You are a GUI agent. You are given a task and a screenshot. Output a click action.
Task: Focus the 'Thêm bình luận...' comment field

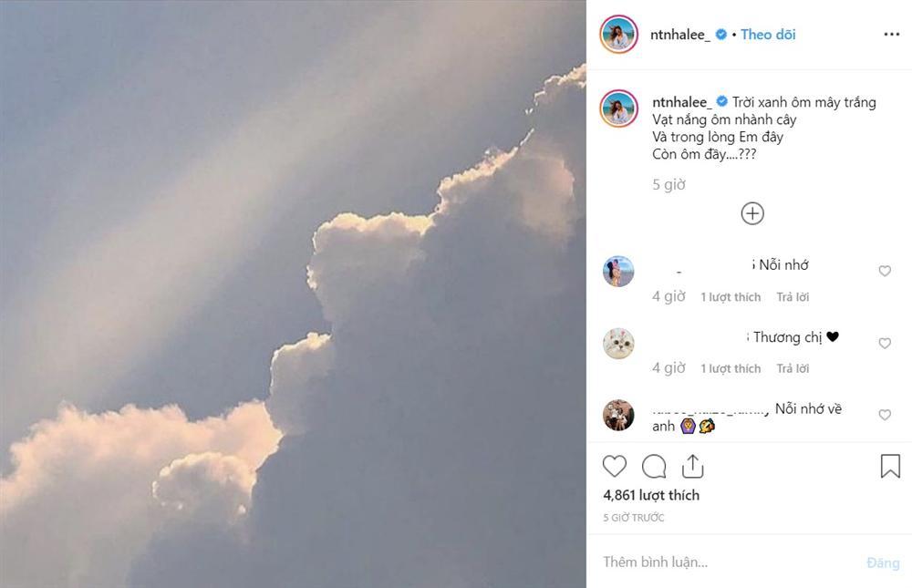tap(720, 562)
